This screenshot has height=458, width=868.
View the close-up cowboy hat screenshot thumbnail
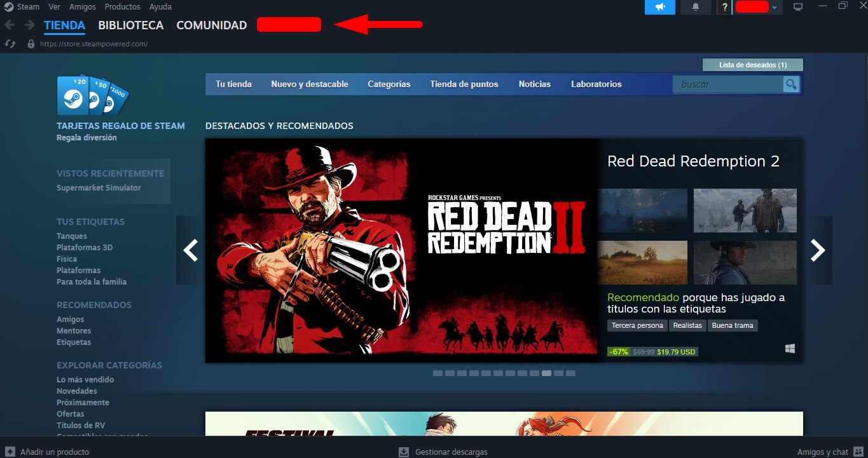(x=745, y=262)
